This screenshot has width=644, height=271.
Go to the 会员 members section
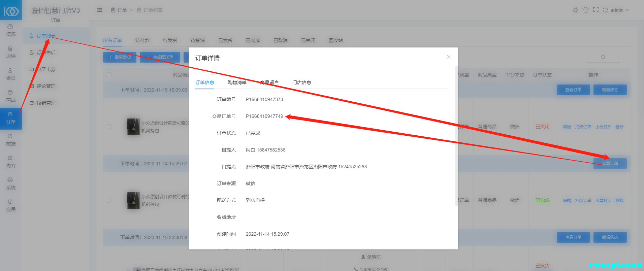tap(11, 74)
